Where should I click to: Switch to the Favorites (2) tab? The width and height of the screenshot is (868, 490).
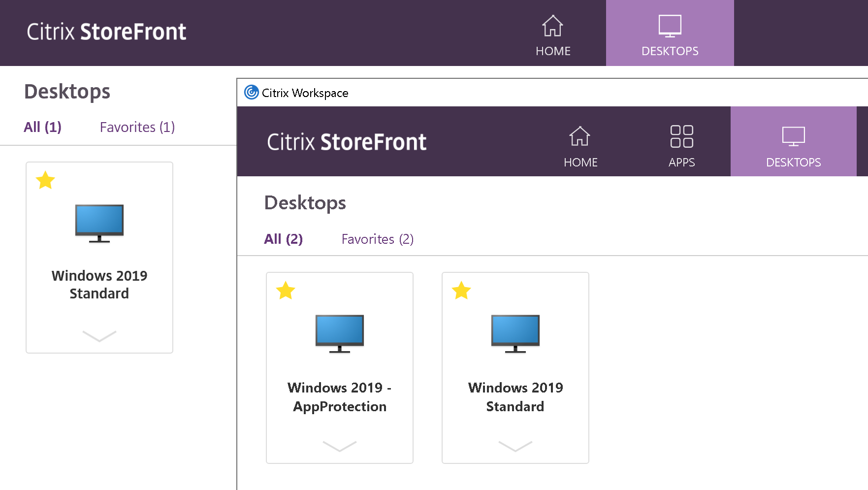[x=377, y=239]
